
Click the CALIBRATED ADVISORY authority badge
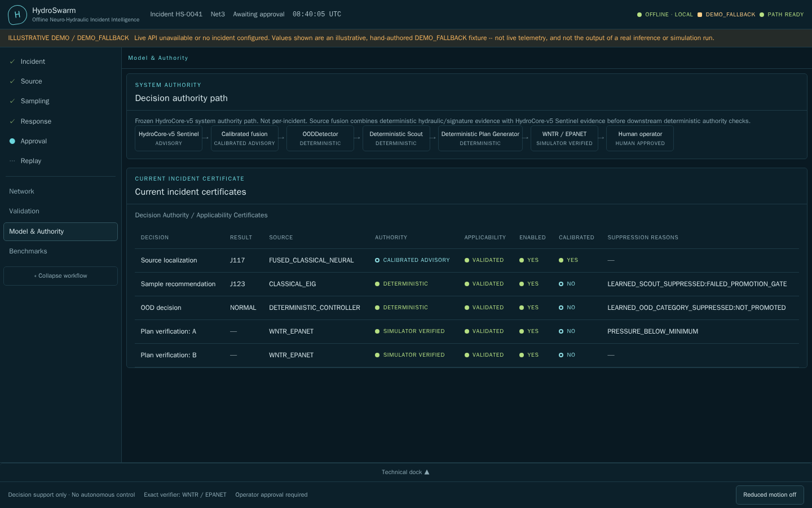click(x=412, y=260)
